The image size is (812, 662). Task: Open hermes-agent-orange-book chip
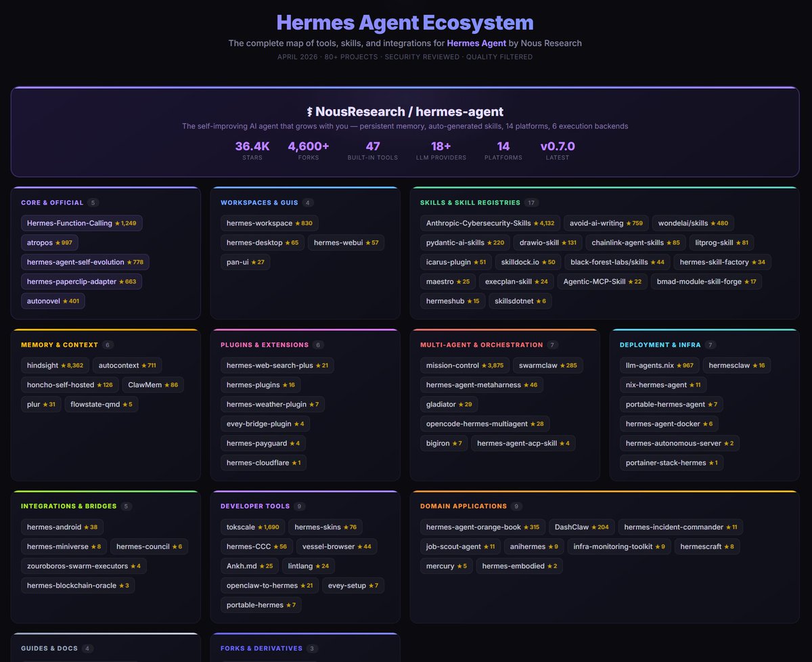[482, 527]
